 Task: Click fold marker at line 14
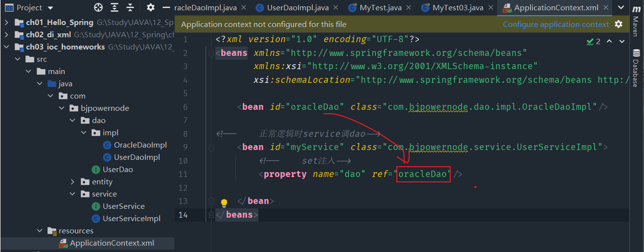click(211, 215)
